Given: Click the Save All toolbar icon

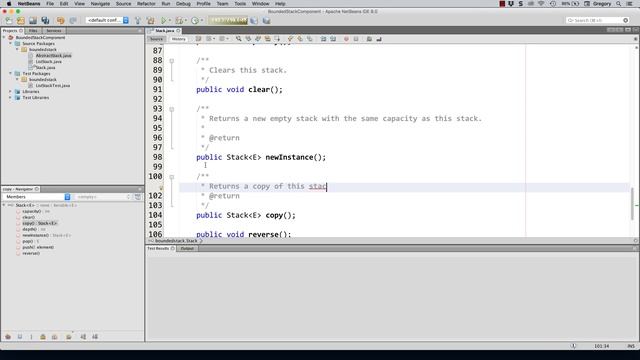Looking at the screenshot, I should point(45,20).
